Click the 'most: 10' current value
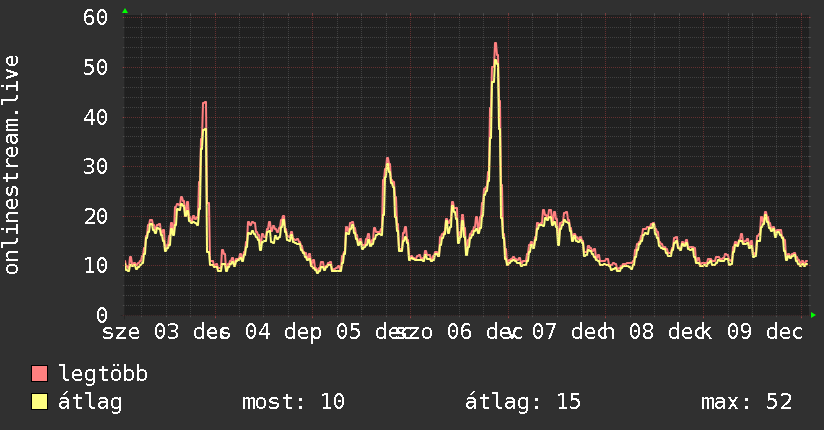This screenshot has width=824, height=430. pos(293,402)
